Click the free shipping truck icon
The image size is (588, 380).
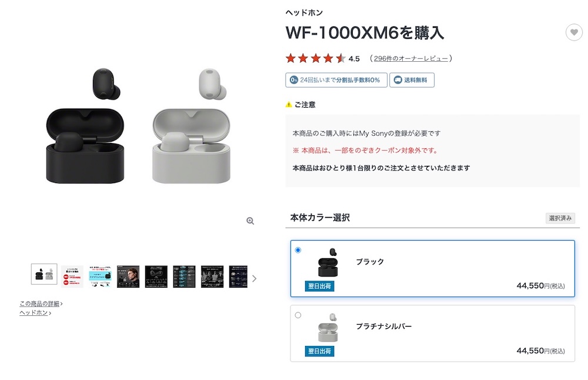click(398, 80)
